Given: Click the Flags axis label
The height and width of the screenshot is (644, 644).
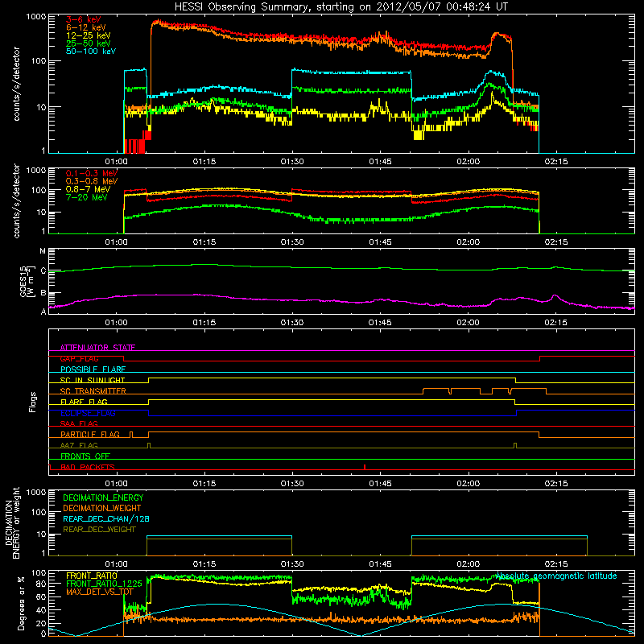Looking at the screenshot, I should pos(33,402).
